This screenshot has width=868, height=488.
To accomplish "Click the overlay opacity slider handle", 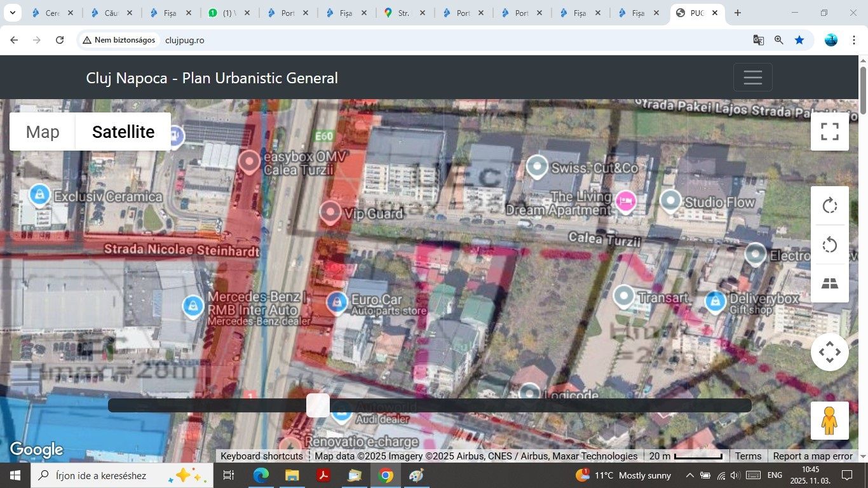I will 318,405.
